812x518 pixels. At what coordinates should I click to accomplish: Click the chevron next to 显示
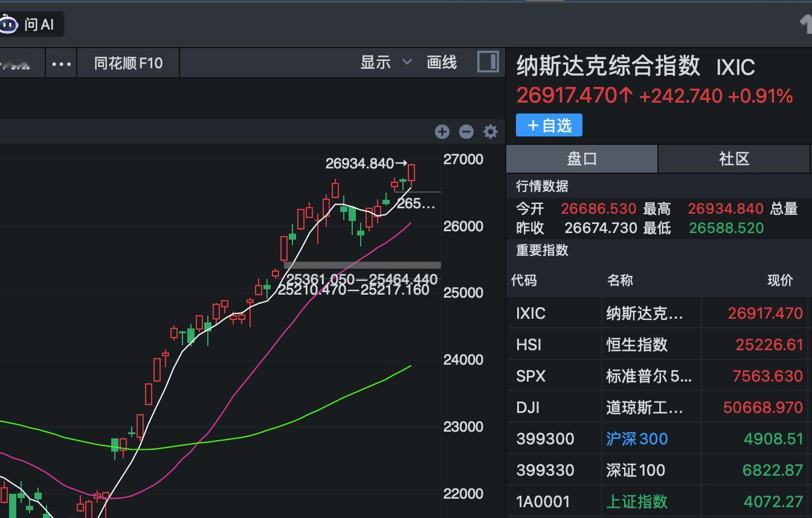click(x=407, y=62)
